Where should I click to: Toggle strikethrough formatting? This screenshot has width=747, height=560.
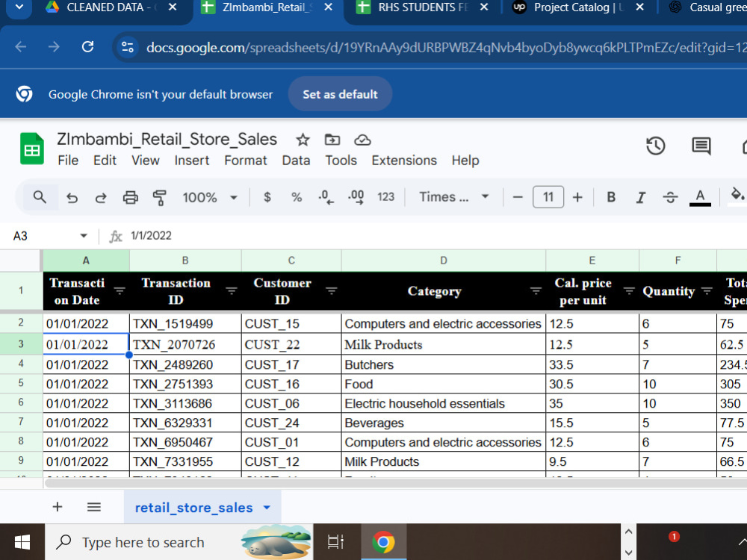(x=670, y=197)
